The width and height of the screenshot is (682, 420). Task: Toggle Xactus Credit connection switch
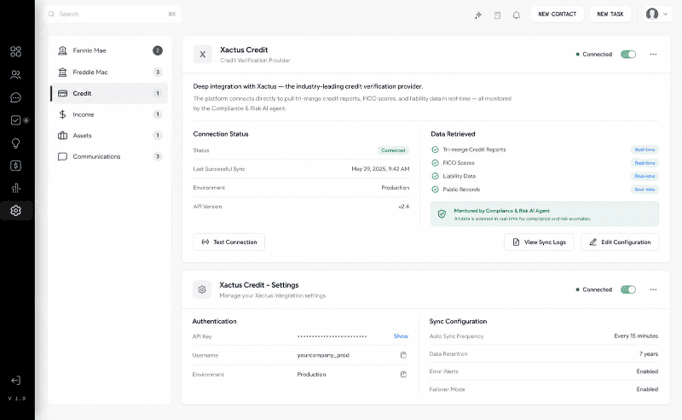[x=628, y=54]
